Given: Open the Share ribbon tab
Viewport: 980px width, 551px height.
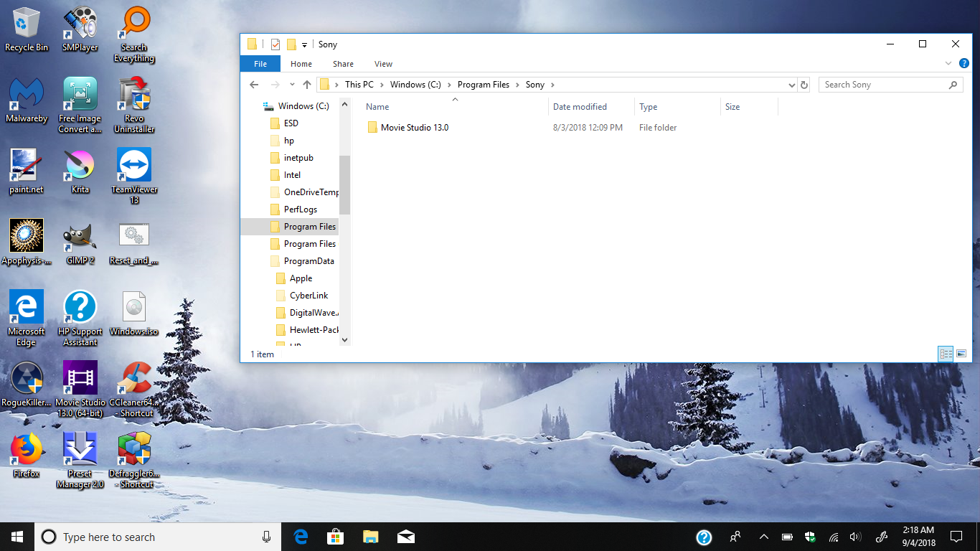Looking at the screenshot, I should tap(343, 64).
